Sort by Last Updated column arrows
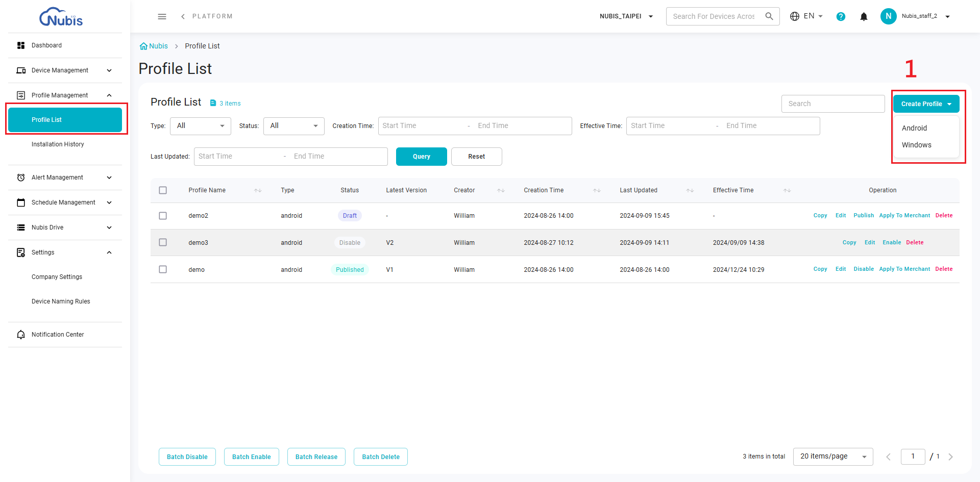This screenshot has width=980, height=482. pyautogui.click(x=690, y=191)
